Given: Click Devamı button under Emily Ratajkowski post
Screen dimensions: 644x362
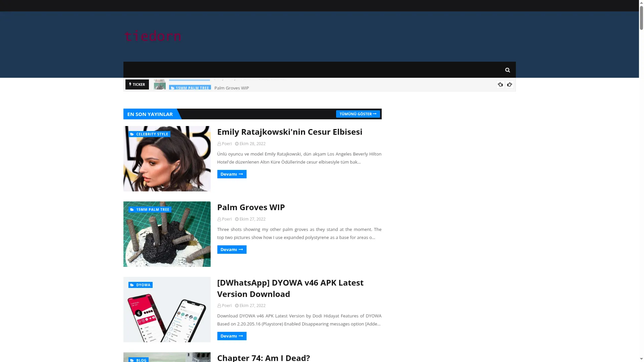Looking at the screenshot, I should (x=232, y=174).
